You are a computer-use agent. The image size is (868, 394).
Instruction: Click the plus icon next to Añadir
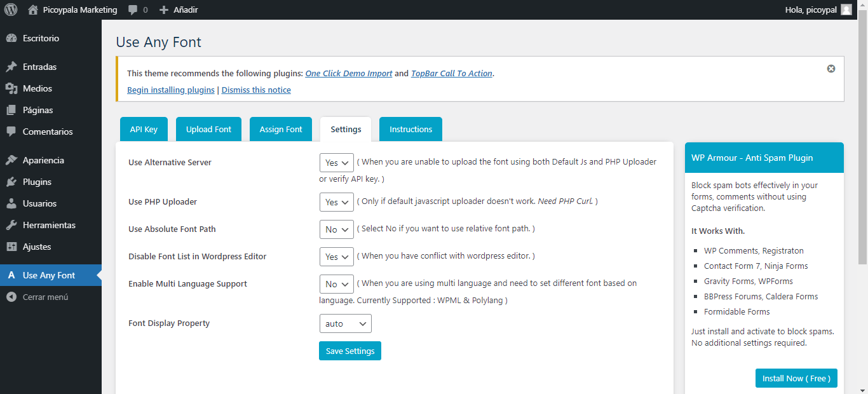click(164, 10)
